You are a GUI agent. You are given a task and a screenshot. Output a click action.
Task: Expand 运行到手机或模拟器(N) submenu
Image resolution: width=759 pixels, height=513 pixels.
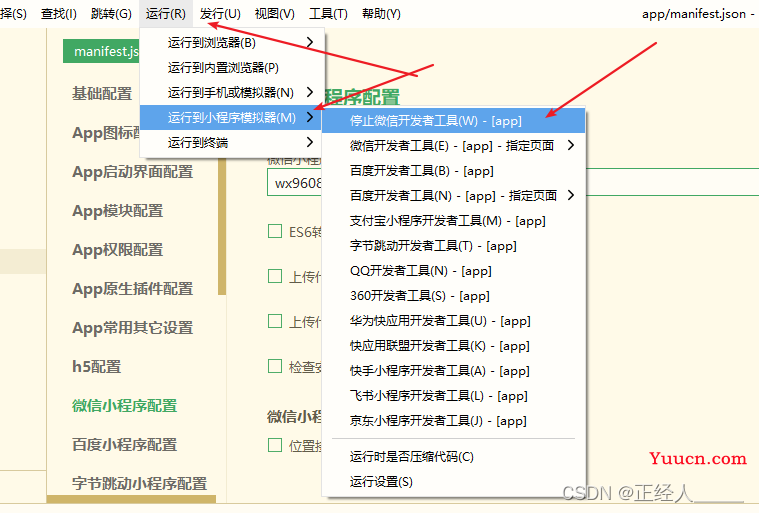coord(232,92)
